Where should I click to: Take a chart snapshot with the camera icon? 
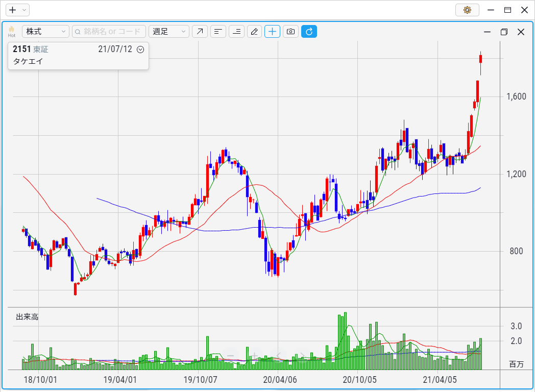pos(290,32)
